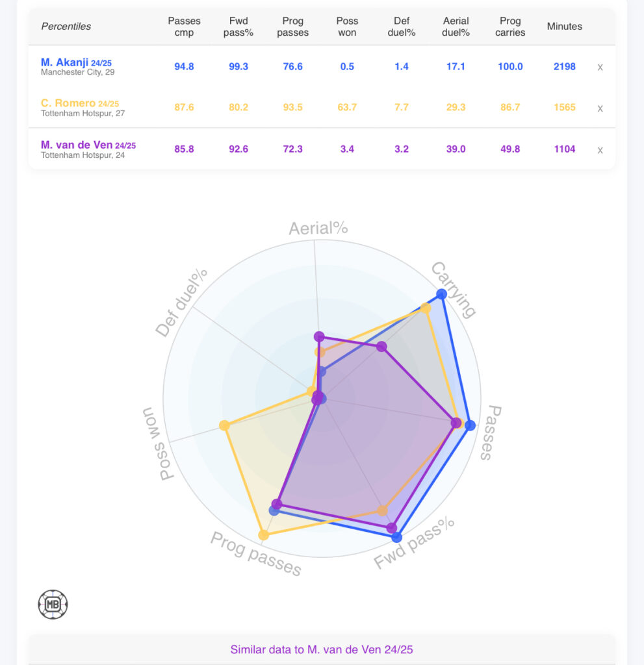Image resolution: width=644 pixels, height=665 pixels.
Task: Open Similar data to M. van de Ven section
Action: pos(321,649)
